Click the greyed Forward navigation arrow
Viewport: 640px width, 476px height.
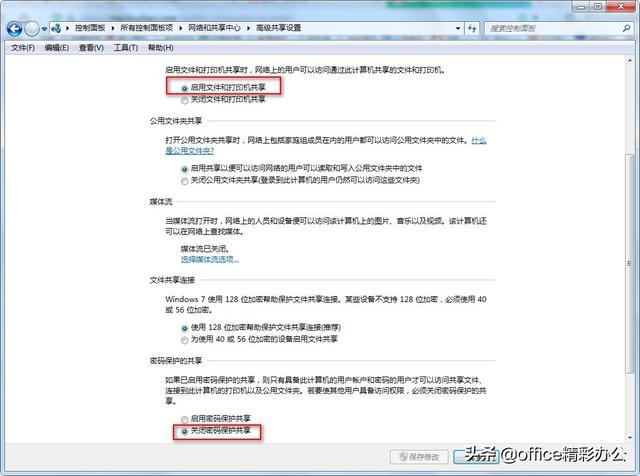[31, 29]
